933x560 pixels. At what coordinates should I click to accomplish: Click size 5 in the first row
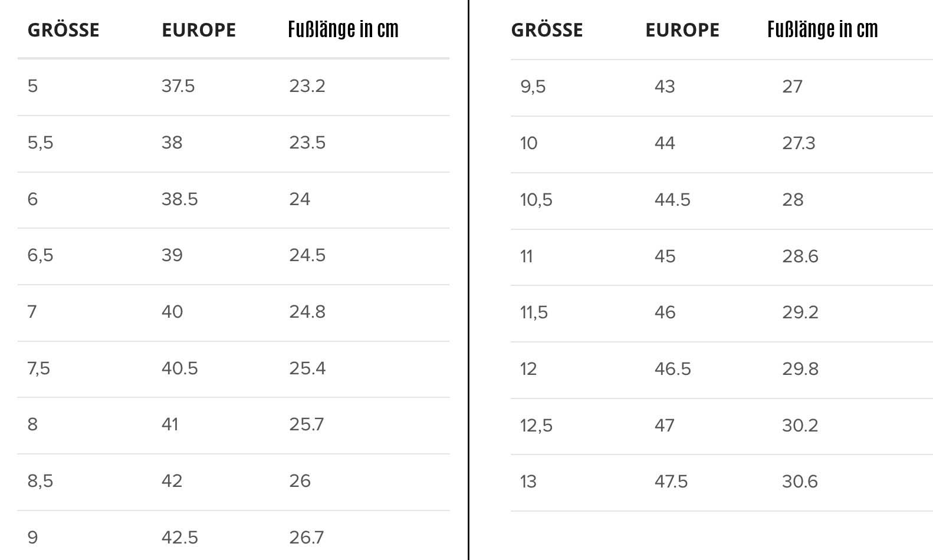pyautogui.click(x=32, y=86)
